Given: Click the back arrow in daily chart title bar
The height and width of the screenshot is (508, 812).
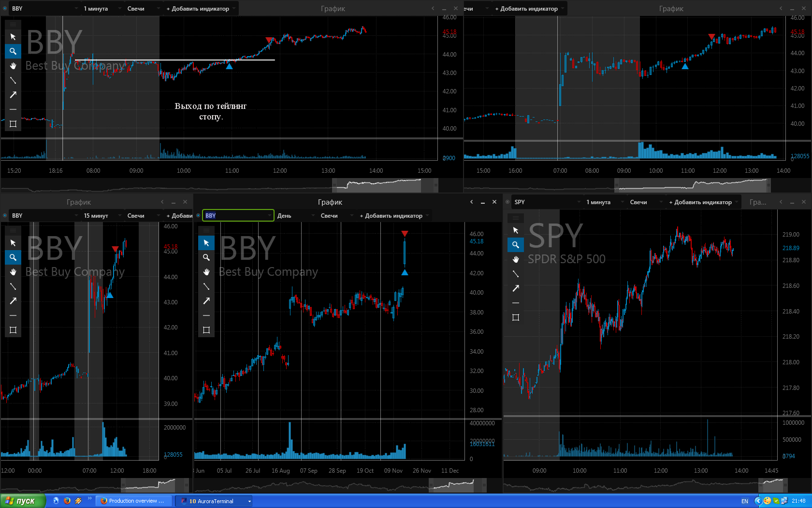Looking at the screenshot, I should tap(472, 202).
